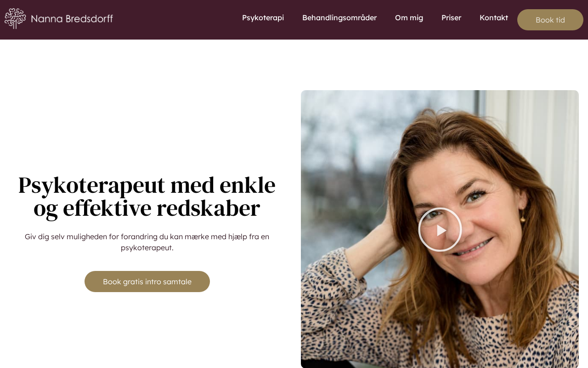
Task: Click the 'Giv dig selv muligheden' paragraph
Action: pyautogui.click(x=147, y=242)
